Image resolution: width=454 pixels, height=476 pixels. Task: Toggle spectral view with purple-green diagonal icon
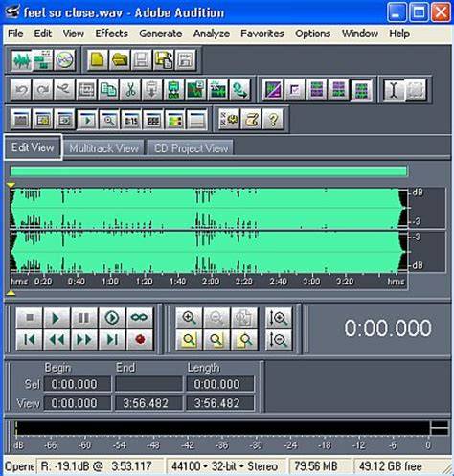273,90
